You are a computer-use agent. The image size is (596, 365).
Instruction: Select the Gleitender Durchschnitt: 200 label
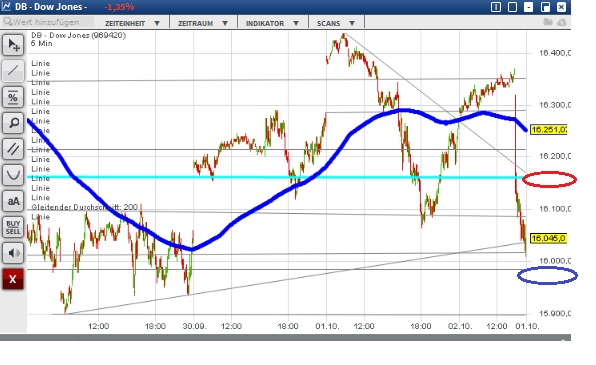(x=84, y=207)
